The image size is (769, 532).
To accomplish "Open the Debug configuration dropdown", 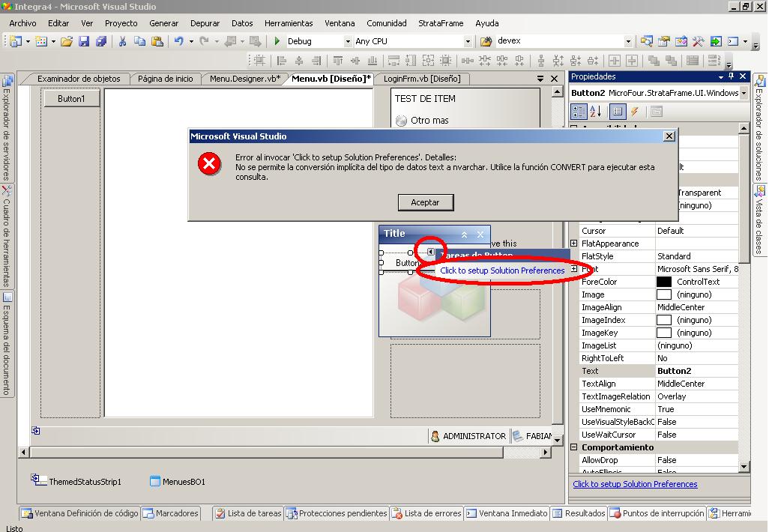I will tap(347, 41).
